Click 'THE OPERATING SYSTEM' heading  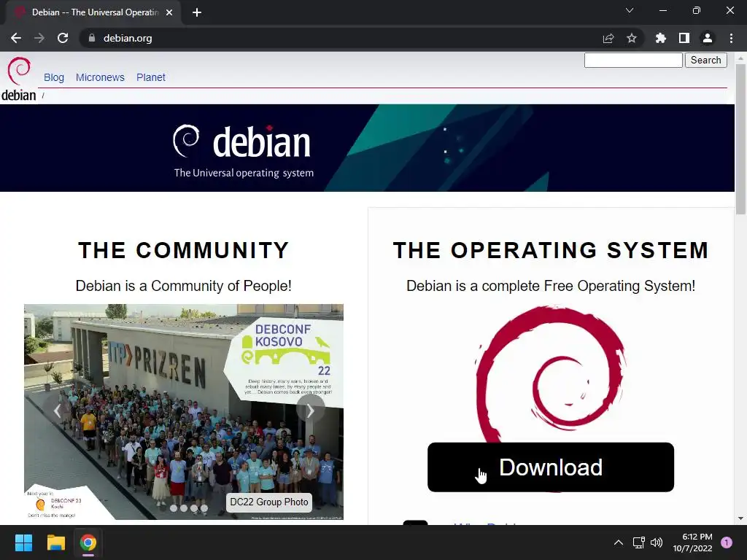coord(551,250)
